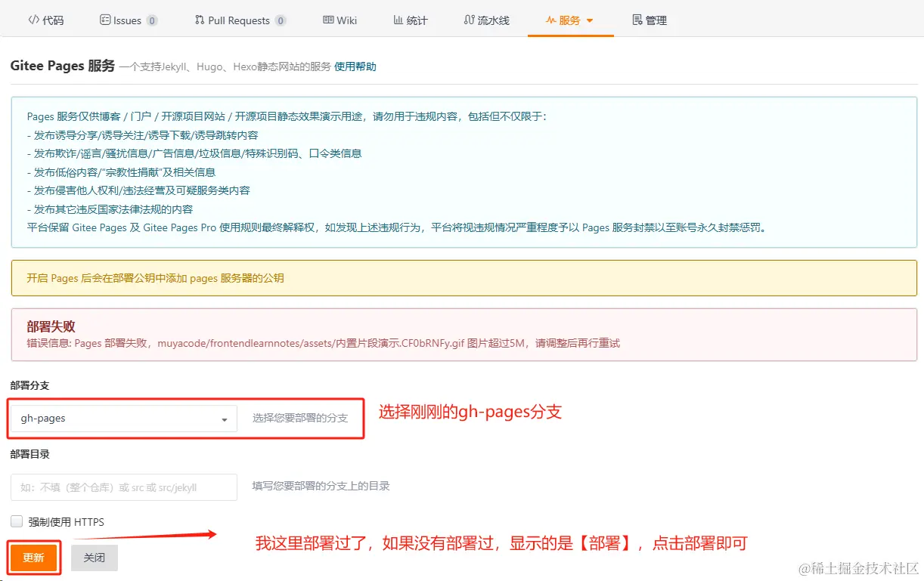Image resolution: width=924 pixels, height=581 pixels.
Task: Click the code icon beside 代码
Action: (x=33, y=20)
